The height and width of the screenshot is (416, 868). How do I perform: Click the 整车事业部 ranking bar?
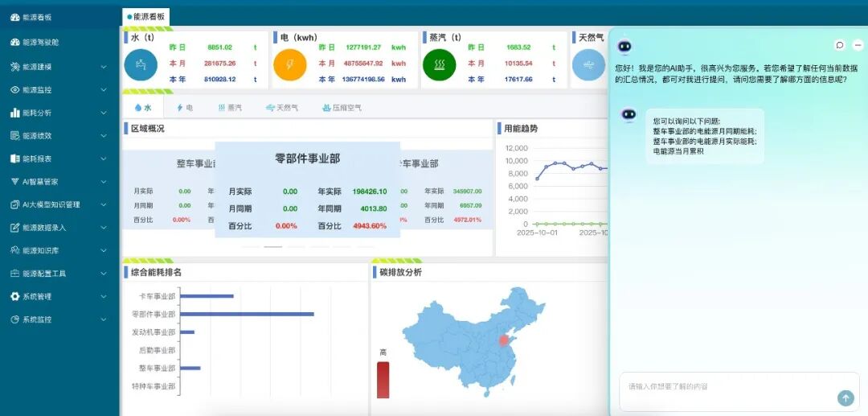pos(190,368)
